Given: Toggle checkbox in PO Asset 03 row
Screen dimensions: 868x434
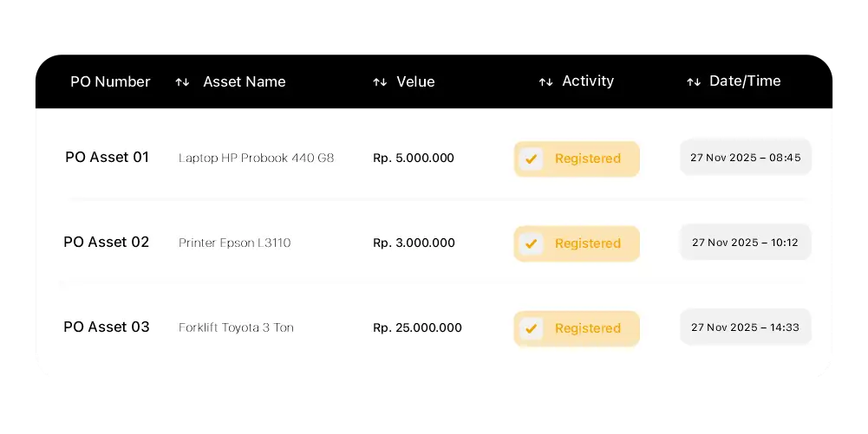Looking at the screenshot, I should click(532, 329).
